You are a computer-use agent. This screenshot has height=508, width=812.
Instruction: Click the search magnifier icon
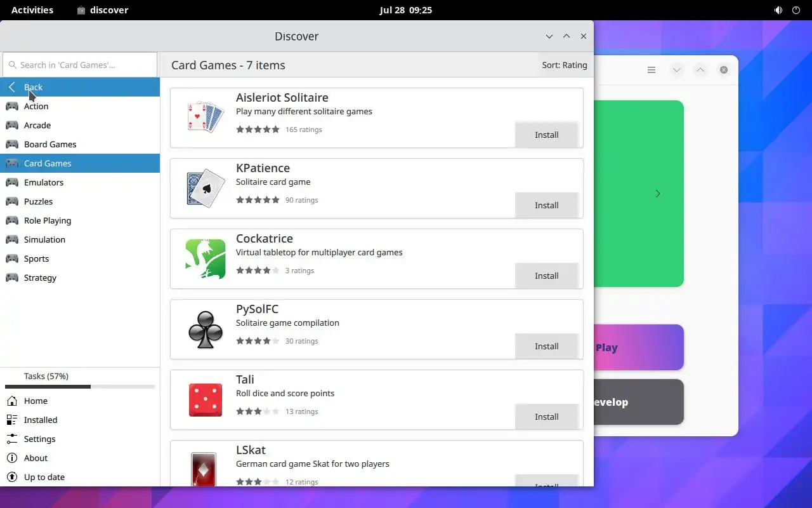click(x=12, y=65)
